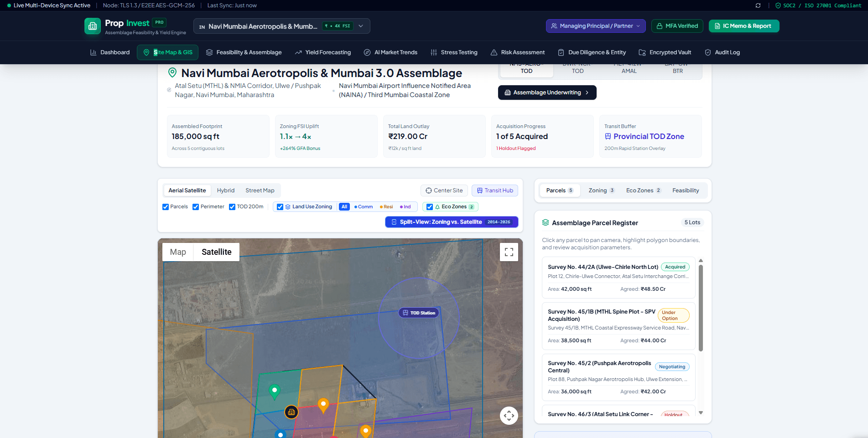Click the parcel register scrollbar
This screenshot has width=868, height=438.
pyautogui.click(x=701, y=308)
